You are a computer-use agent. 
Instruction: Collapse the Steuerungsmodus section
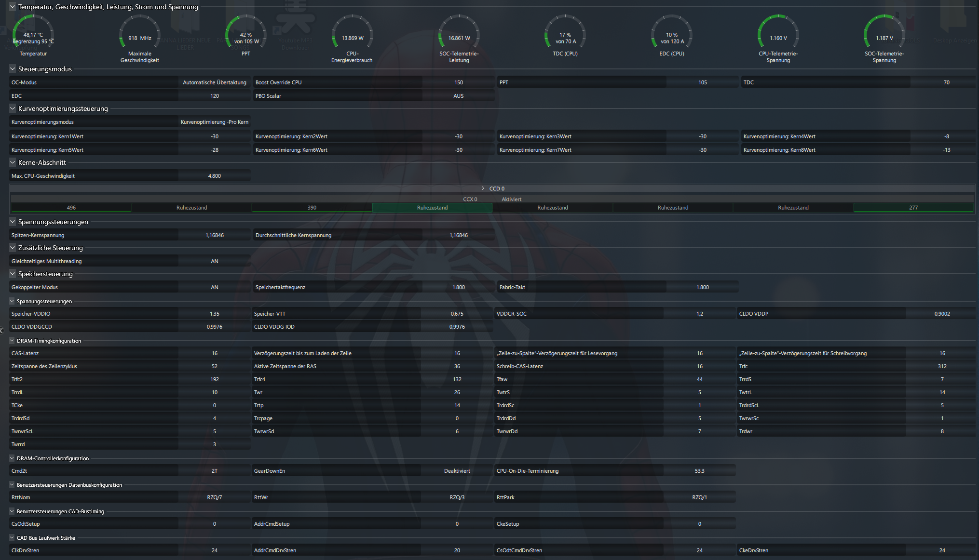point(13,69)
